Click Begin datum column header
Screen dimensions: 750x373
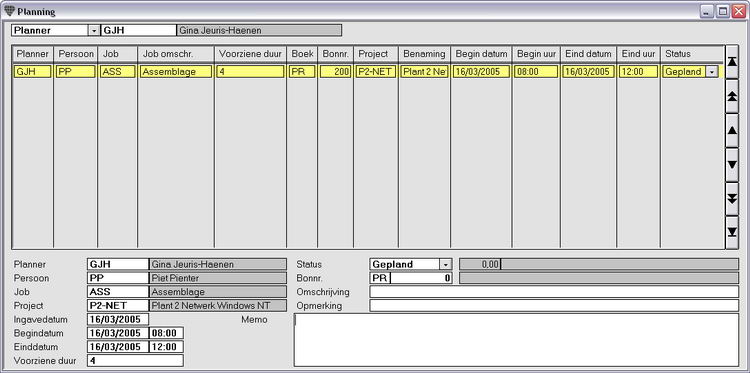click(x=482, y=54)
